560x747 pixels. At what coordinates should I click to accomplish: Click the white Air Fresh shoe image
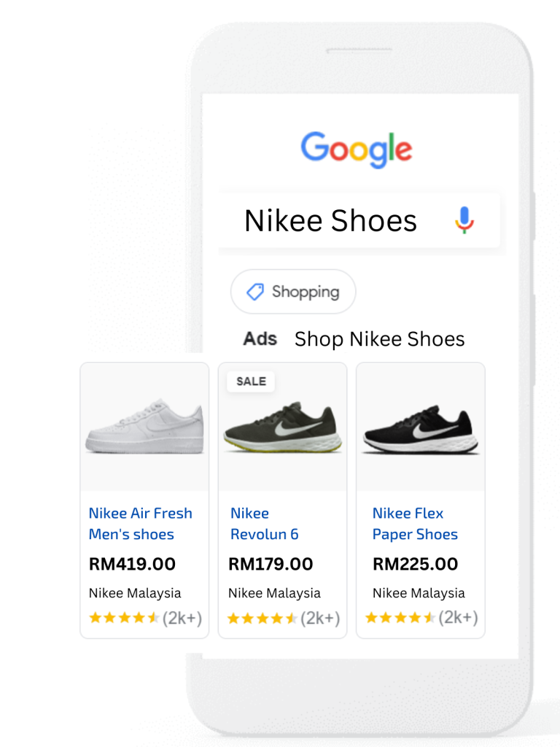pos(144,427)
